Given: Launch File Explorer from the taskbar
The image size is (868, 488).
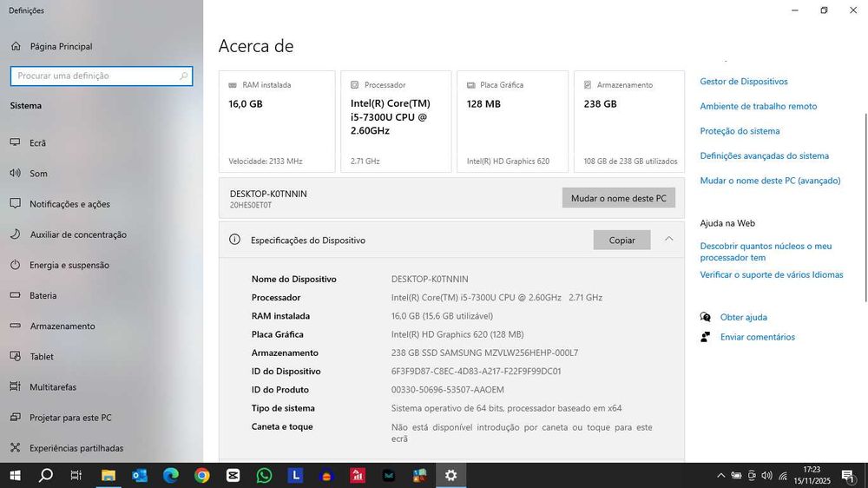Looking at the screenshot, I should 108,475.
